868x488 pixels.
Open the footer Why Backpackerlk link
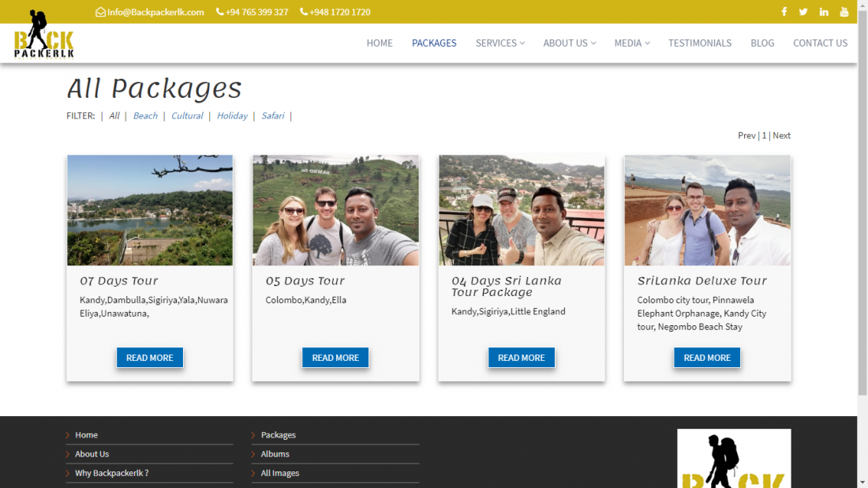[112, 473]
